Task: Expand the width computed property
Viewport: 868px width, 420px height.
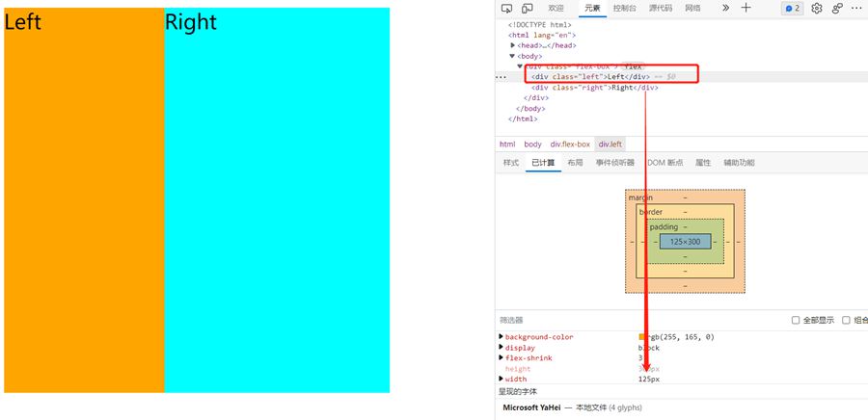Action: (x=501, y=379)
